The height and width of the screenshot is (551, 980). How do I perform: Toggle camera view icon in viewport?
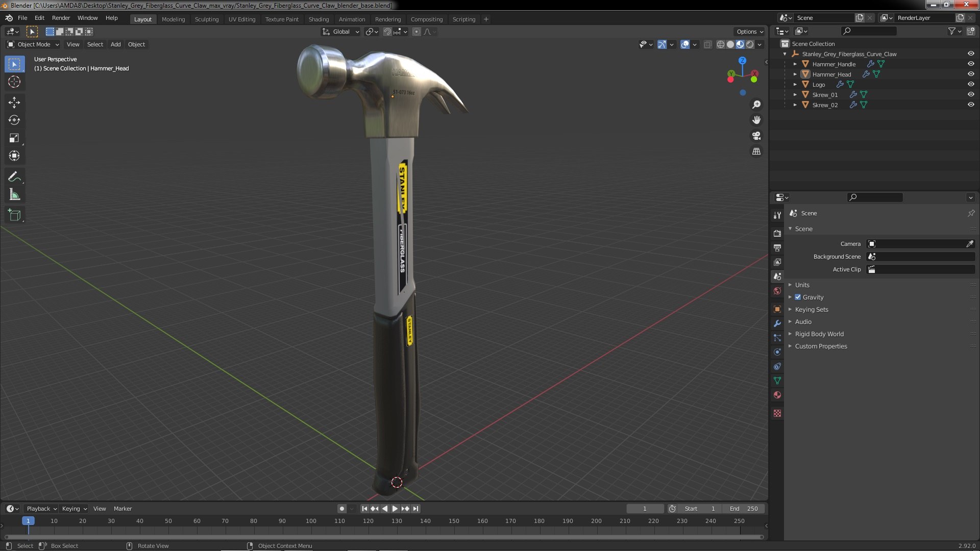pos(756,136)
